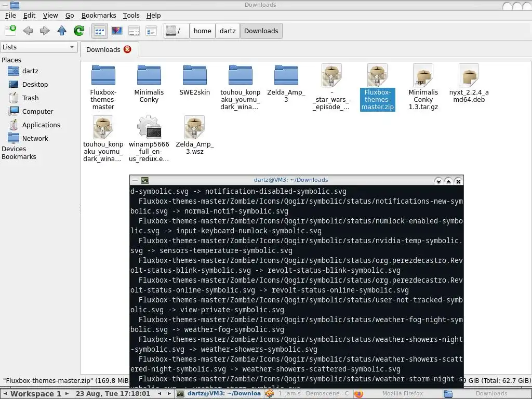Screen dimensions: 532x399
Task: Activate jam-s Demoscene taskbar entry
Action: coord(309,394)
